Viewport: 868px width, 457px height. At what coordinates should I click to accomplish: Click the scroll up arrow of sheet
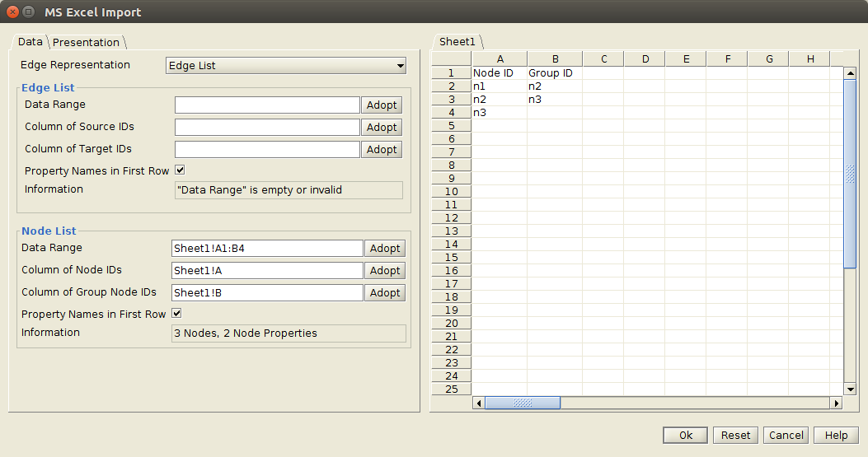[x=851, y=73]
